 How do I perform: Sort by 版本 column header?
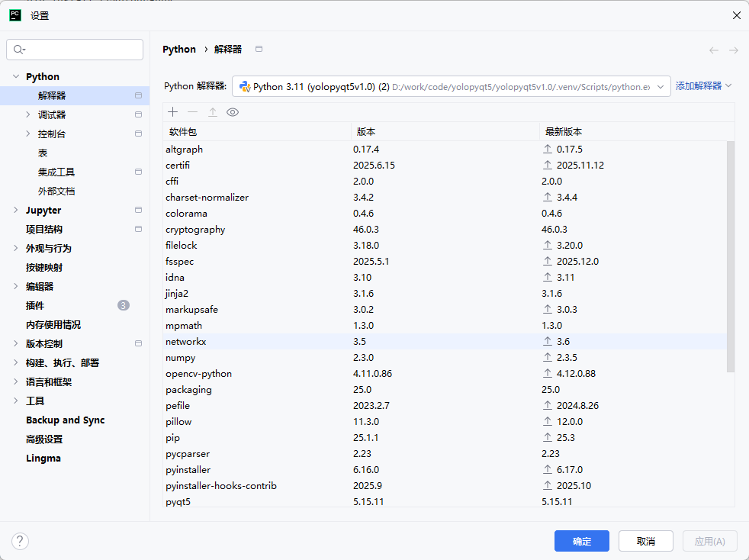[445, 131]
